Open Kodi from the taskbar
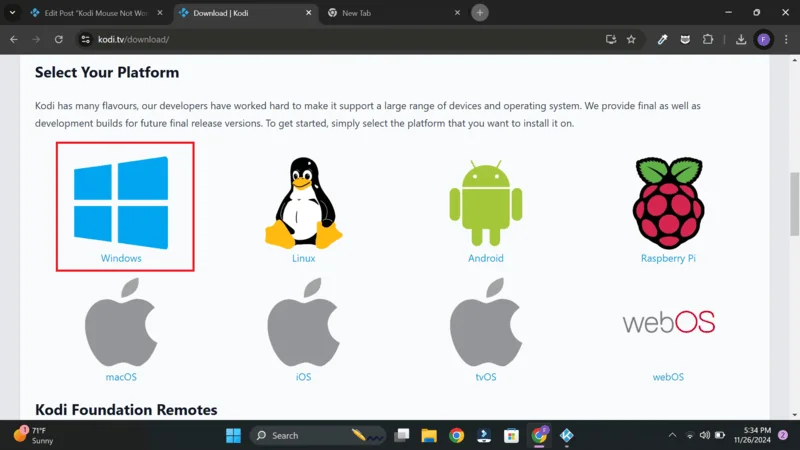The width and height of the screenshot is (800, 450). pos(566,435)
